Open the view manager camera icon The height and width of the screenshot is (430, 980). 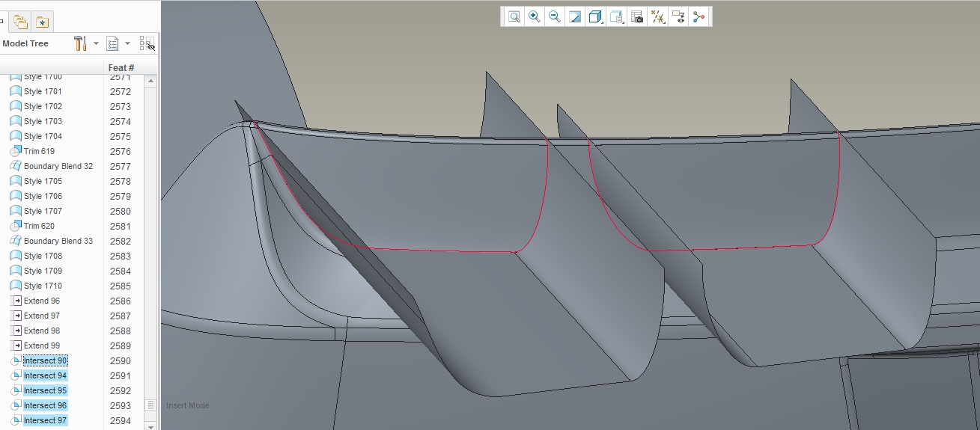tap(637, 16)
